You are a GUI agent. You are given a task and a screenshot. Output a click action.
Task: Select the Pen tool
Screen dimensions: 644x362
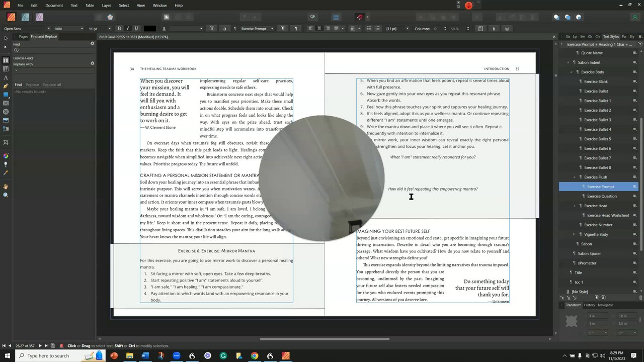(6, 86)
